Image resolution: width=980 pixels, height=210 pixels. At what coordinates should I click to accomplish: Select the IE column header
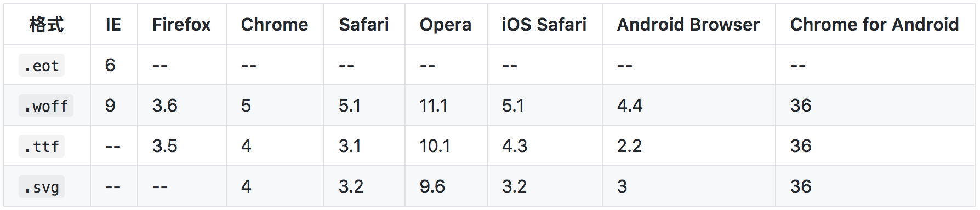click(x=113, y=25)
